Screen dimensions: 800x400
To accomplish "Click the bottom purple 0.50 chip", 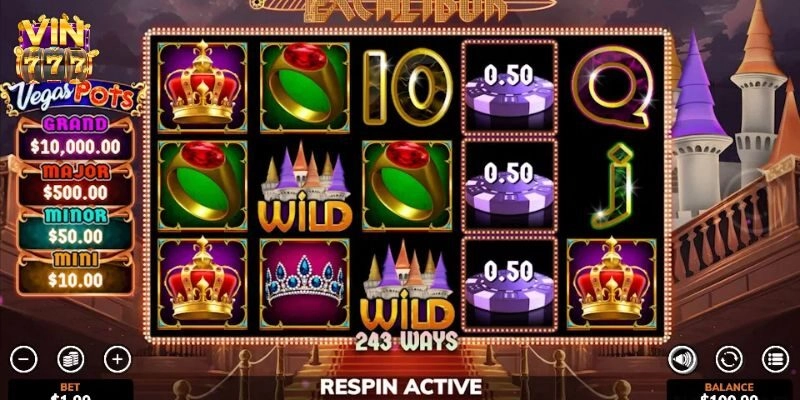I will pyautogui.click(x=509, y=284).
